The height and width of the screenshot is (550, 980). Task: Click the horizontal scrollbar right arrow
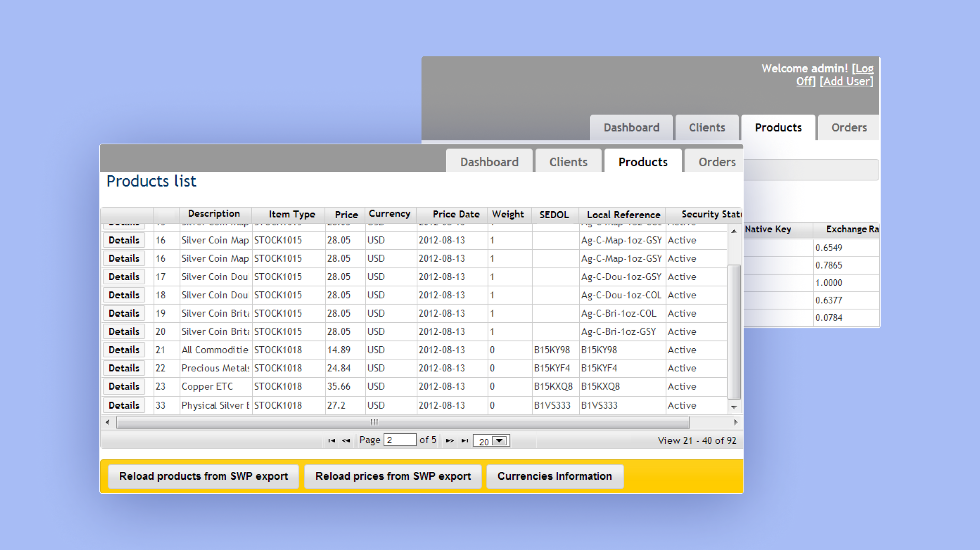coord(736,422)
